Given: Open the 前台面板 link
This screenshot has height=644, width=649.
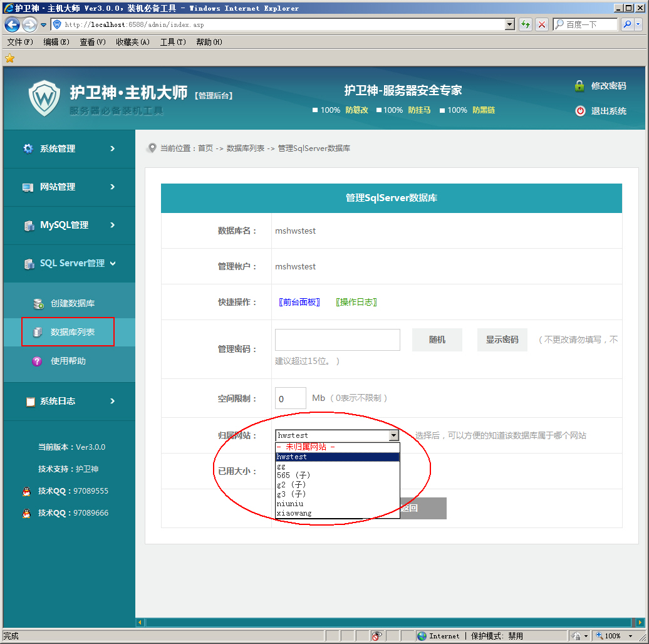Looking at the screenshot, I should click(x=299, y=302).
